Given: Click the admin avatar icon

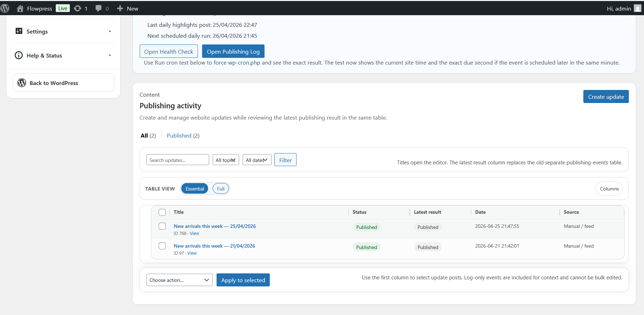Looking at the screenshot, I should tap(637, 8).
